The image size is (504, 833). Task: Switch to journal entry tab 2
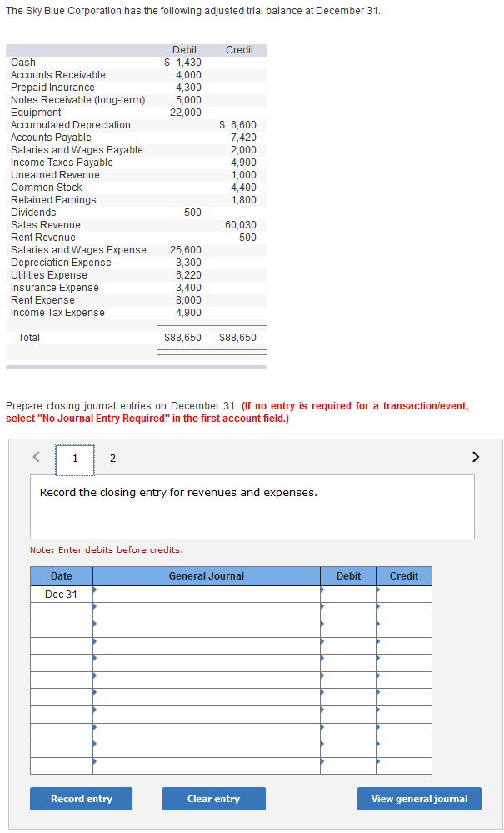click(x=112, y=459)
